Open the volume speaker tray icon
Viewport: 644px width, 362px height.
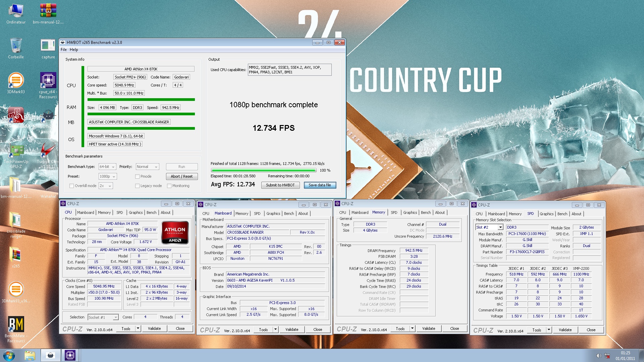tap(598, 356)
